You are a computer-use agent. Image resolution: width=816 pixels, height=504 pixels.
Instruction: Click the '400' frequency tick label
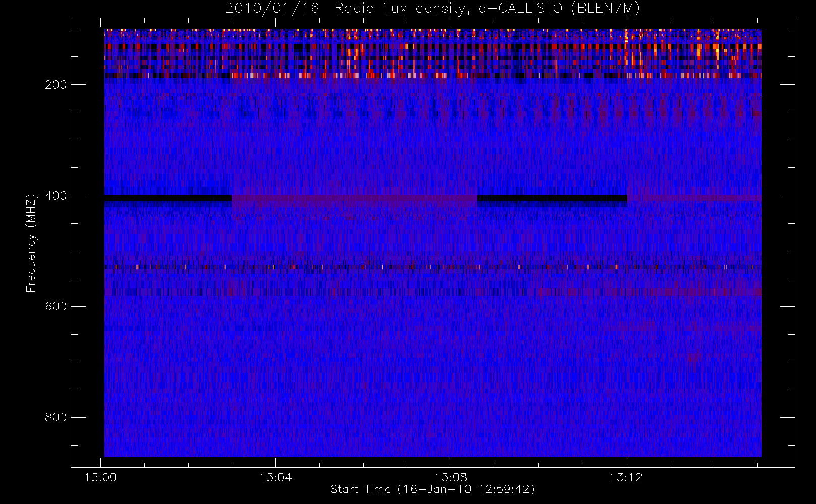pos(56,196)
